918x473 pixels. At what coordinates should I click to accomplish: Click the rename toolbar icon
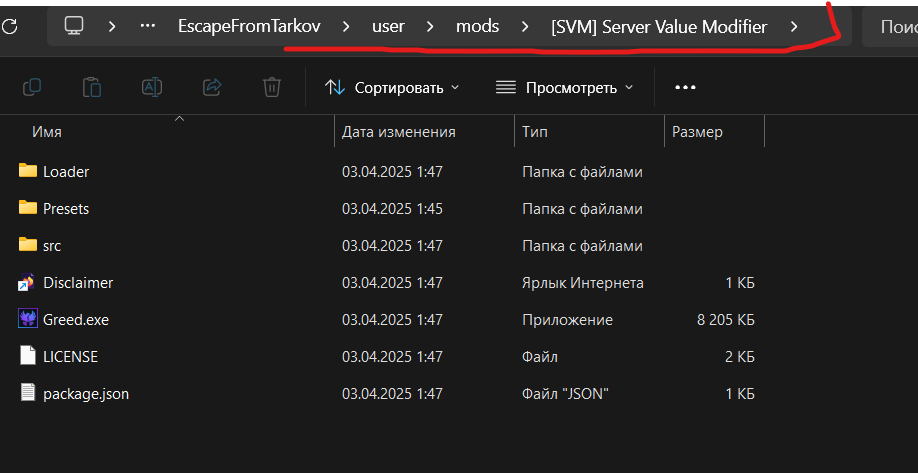(x=152, y=88)
